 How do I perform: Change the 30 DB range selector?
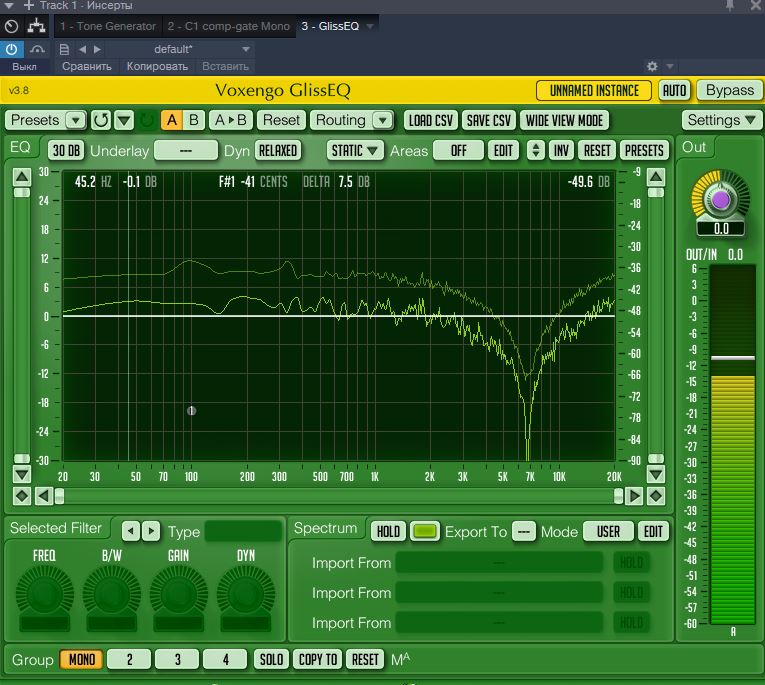(66, 151)
